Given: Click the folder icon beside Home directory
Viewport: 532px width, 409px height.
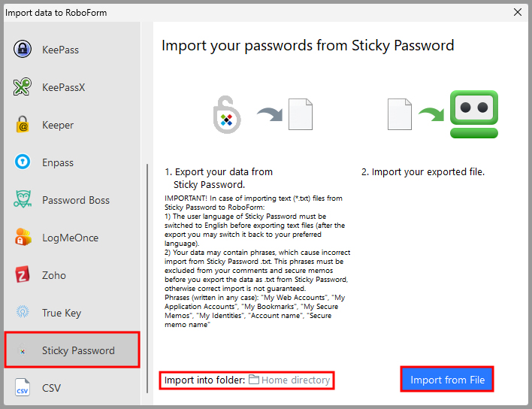Looking at the screenshot, I should [254, 380].
